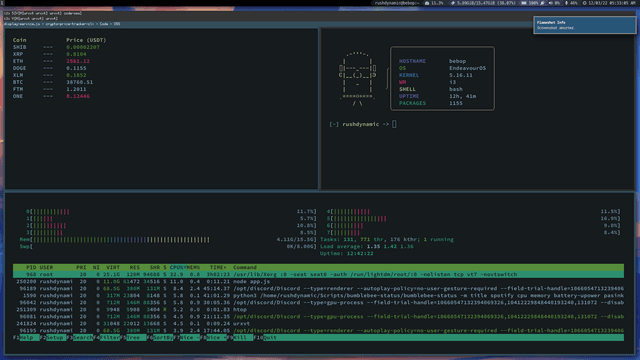
Task: Click the Mem usage meter bar in htop
Action: (x=168, y=240)
